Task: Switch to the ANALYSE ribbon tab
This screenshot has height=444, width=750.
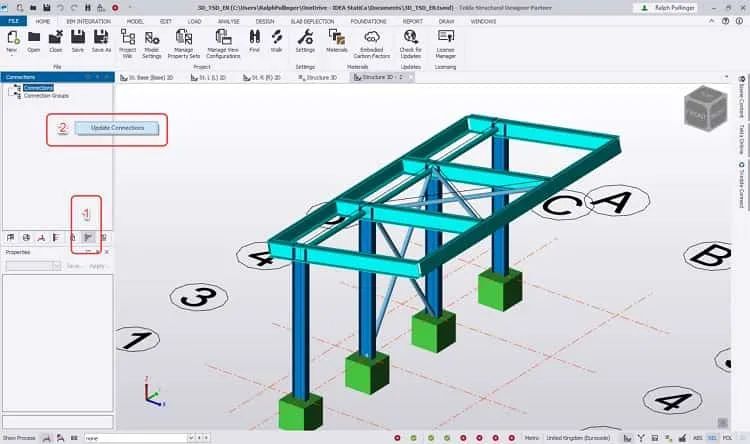Action: click(229, 22)
